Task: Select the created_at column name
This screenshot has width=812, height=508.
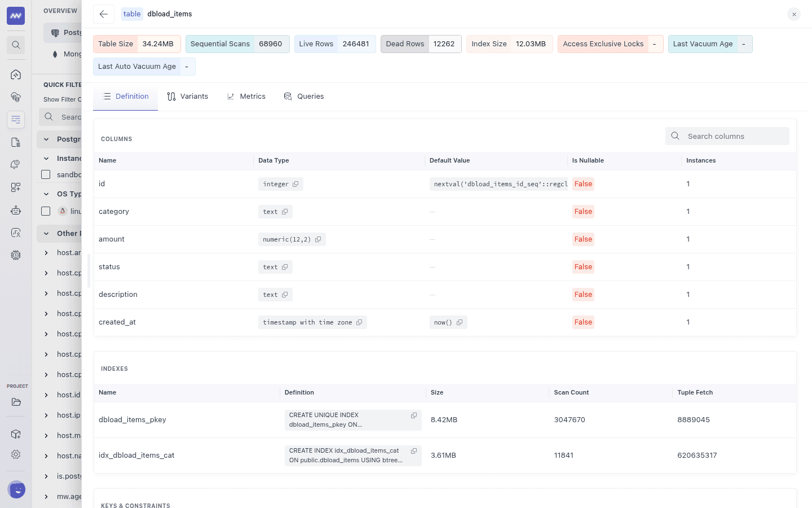Action: click(117, 322)
